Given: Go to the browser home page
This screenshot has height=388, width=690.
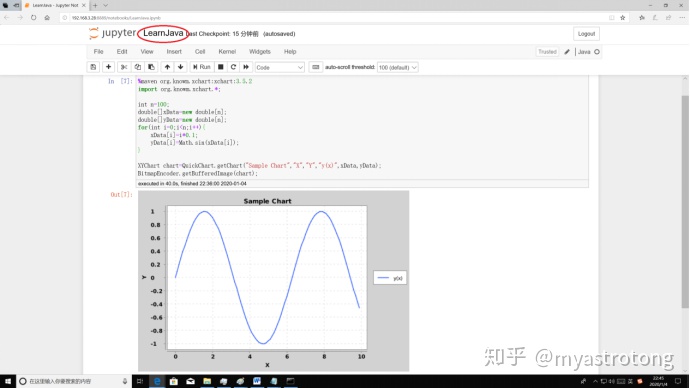Looking at the screenshot, I should (47, 18).
